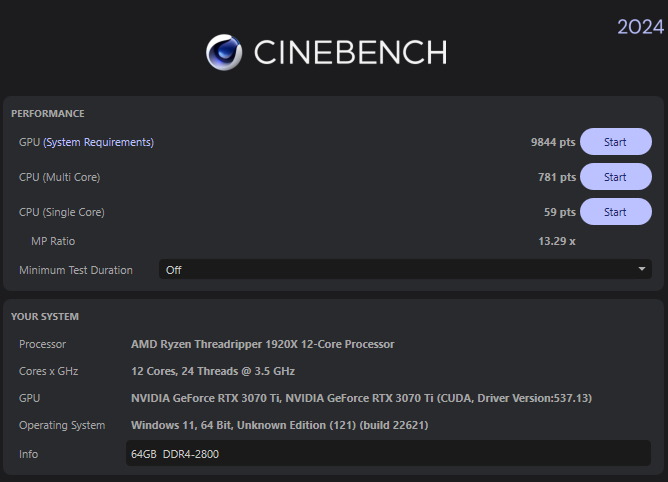Start the CPU Multi Core test
Viewport: 668px width, 482px height.
[x=616, y=177]
